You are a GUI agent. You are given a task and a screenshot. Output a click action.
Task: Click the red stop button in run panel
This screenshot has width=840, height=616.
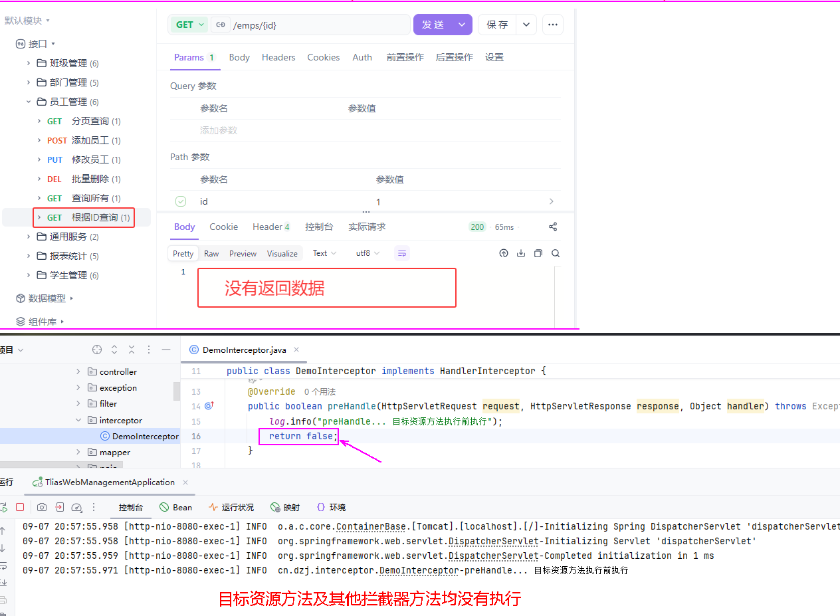pos(20,507)
